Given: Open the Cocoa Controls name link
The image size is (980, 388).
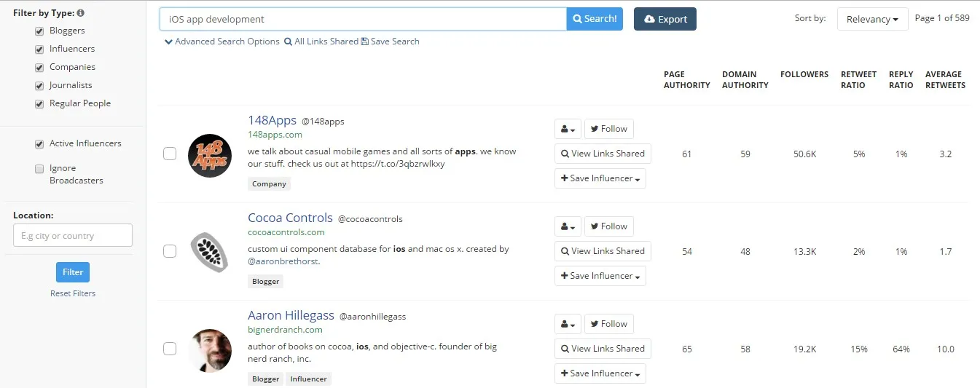Looking at the screenshot, I should tap(290, 218).
